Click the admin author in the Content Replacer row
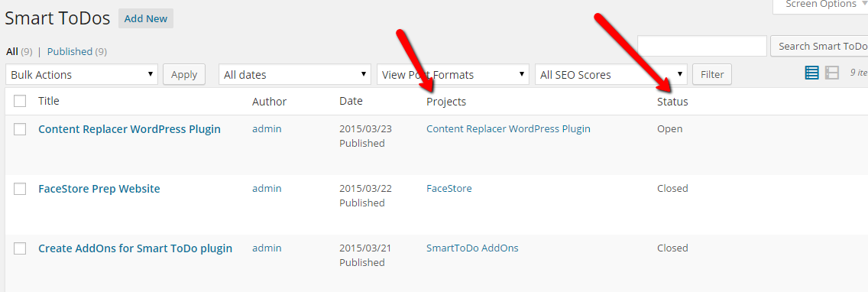This screenshot has height=292, width=868. pyautogui.click(x=267, y=129)
